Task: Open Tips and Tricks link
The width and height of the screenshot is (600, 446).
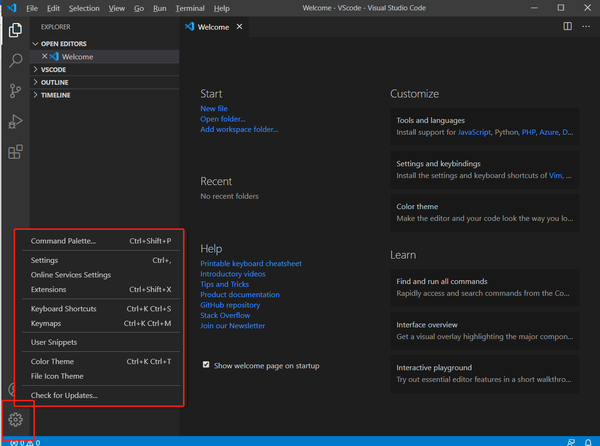Action: [225, 284]
